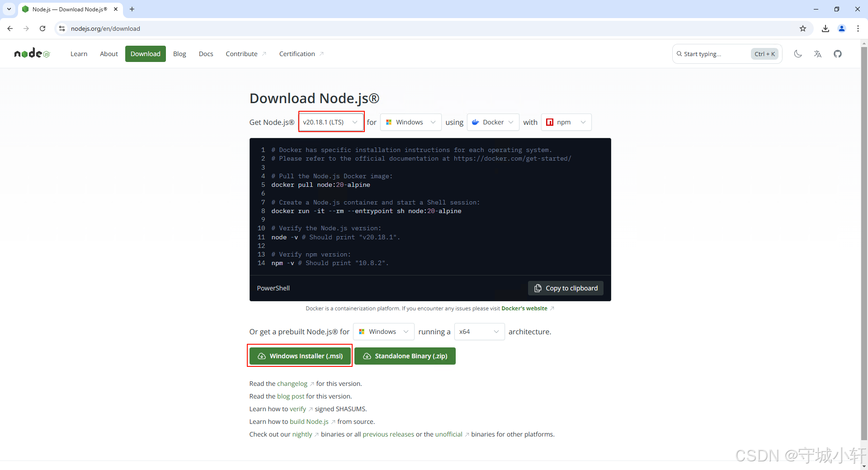Expand the v20.18.1 (LTS) version dropdown
868x470 pixels.
click(331, 122)
